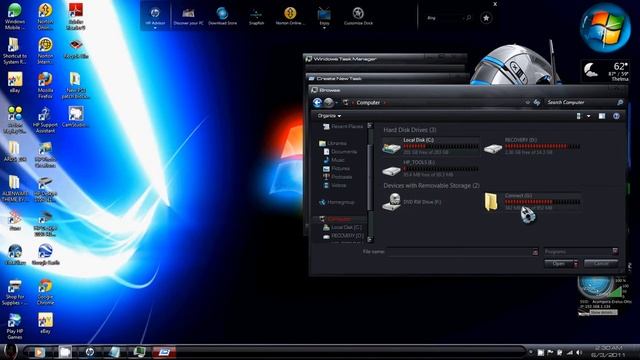The height and width of the screenshot is (360, 640).
Task: Open the Organize dropdown menu
Action: [x=329, y=116]
